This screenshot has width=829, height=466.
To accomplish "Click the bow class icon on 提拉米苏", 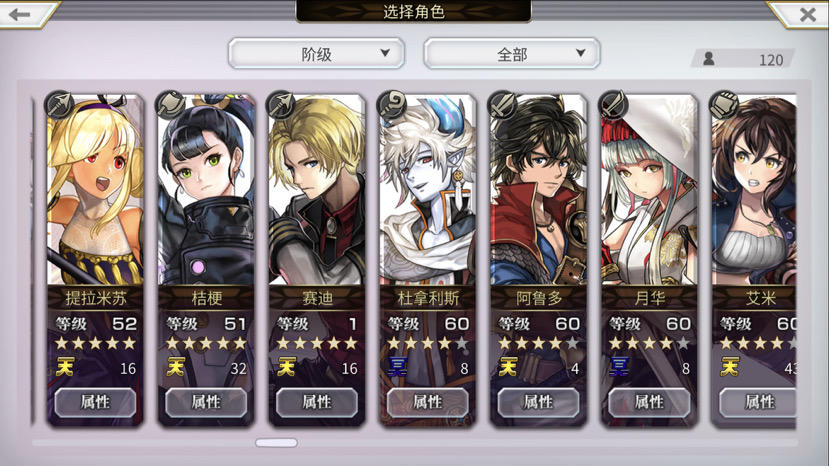I will pyautogui.click(x=60, y=105).
